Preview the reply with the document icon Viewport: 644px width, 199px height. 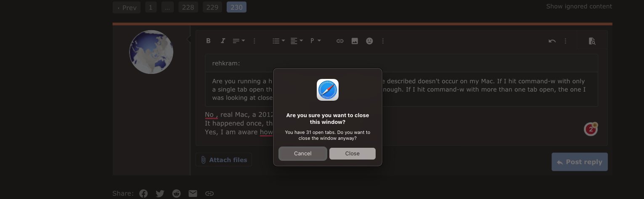pos(592,41)
